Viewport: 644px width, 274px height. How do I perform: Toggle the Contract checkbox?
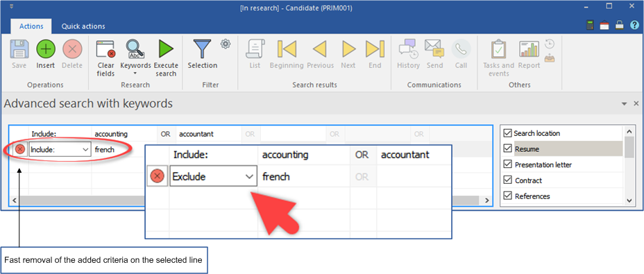click(x=508, y=180)
